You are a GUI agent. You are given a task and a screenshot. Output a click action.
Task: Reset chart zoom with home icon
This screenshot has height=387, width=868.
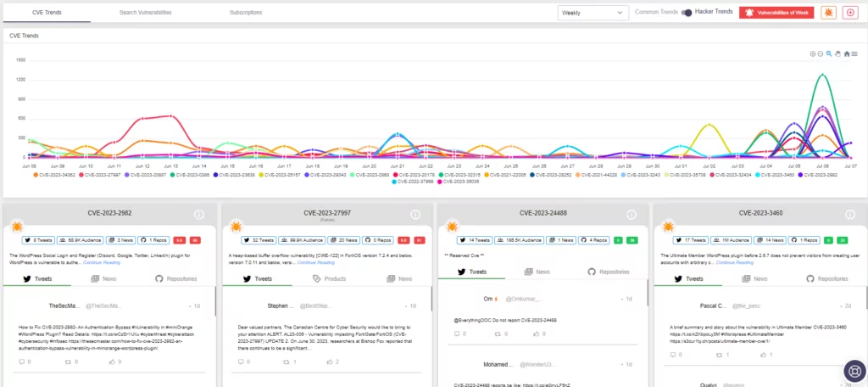click(847, 53)
